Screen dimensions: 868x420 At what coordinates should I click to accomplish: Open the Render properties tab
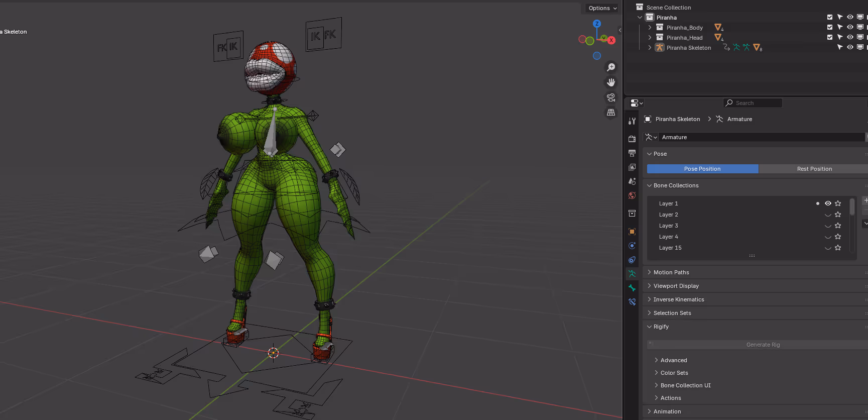632,139
